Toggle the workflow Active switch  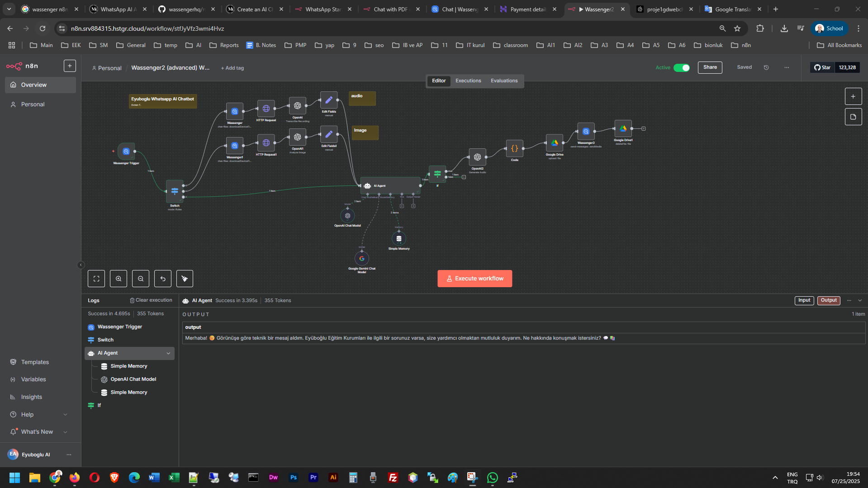[x=681, y=68]
